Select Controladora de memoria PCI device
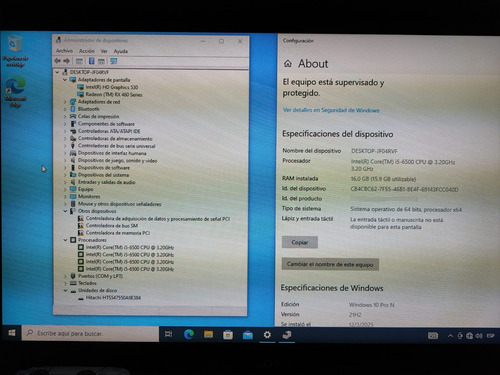The height and width of the screenshot is (375, 500). point(118,233)
